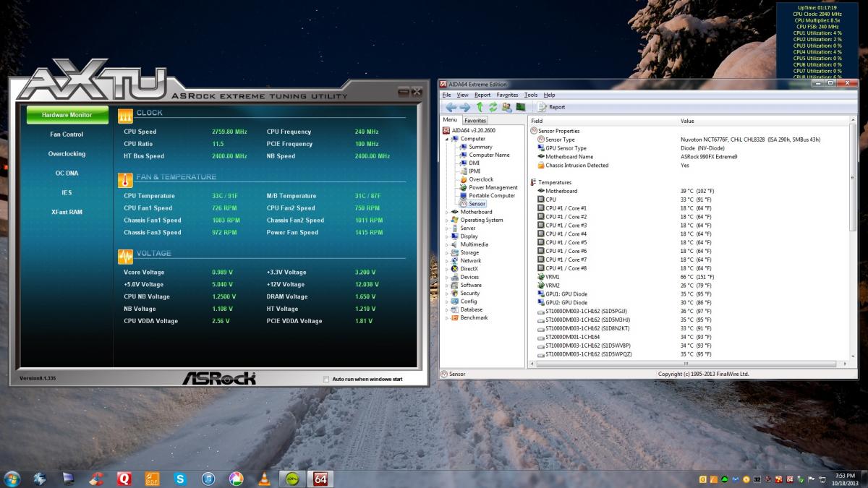868x488 pixels.
Task: Open the Help menu in AIDA64
Action: 549,95
